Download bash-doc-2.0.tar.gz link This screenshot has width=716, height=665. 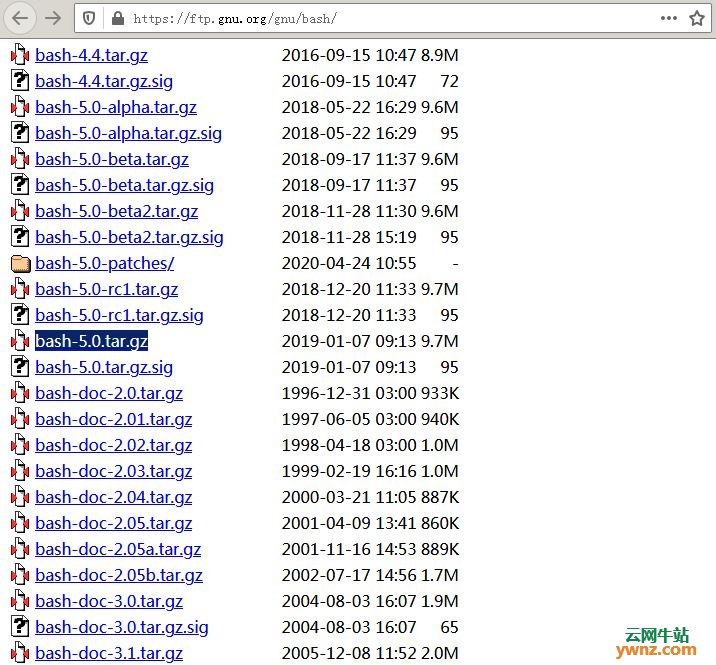click(x=109, y=394)
